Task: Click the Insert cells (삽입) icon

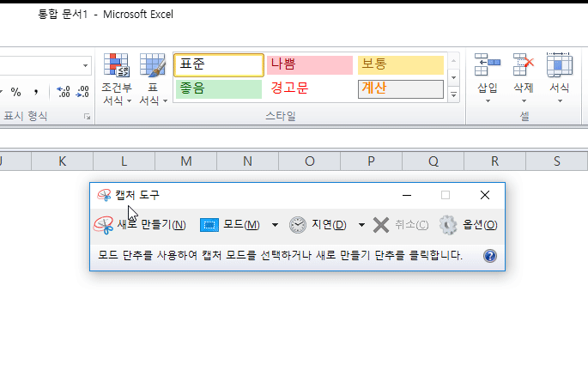Action: pyautogui.click(x=487, y=64)
